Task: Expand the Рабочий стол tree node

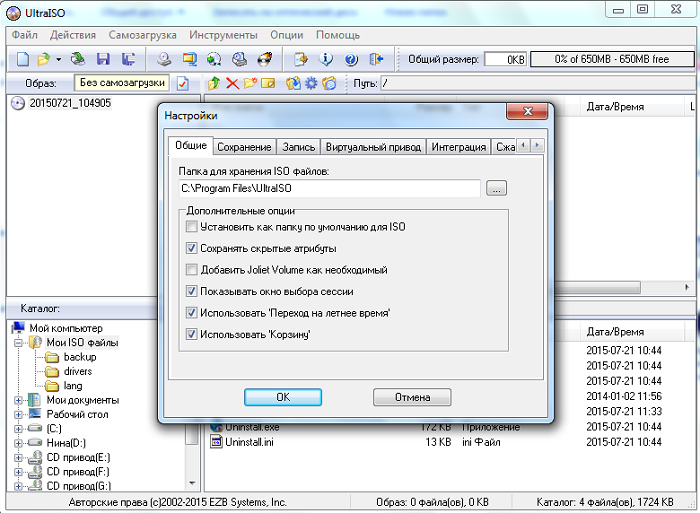Action: coord(18,414)
